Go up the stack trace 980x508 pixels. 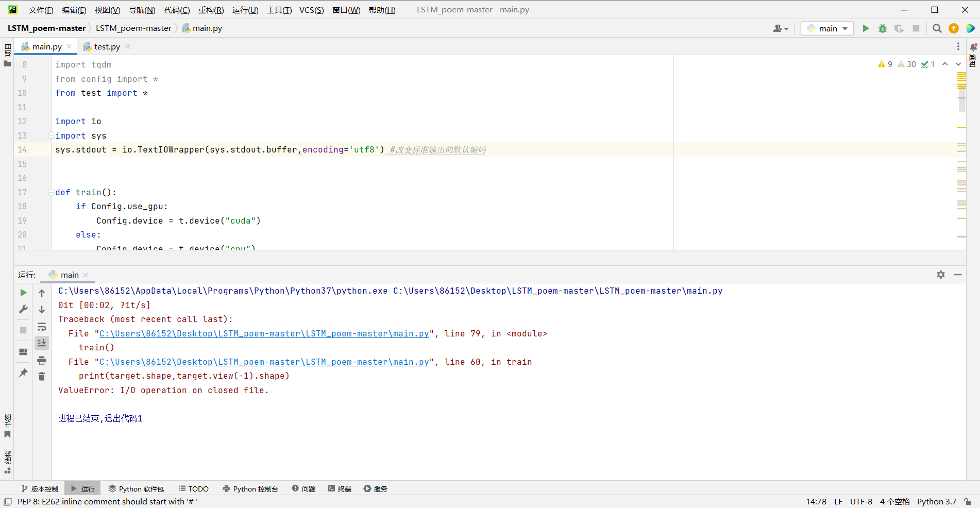[42, 293]
